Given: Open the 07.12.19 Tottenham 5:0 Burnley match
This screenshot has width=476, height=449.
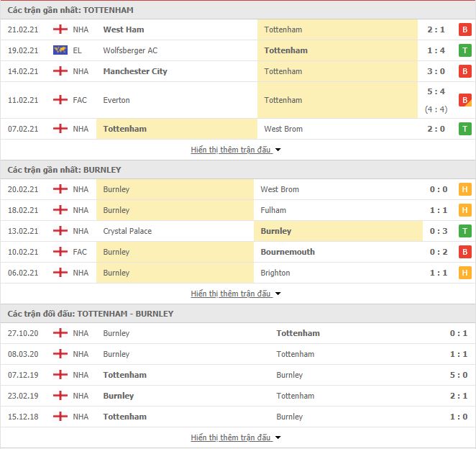Looking at the screenshot, I should pyautogui.click(x=238, y=375).
